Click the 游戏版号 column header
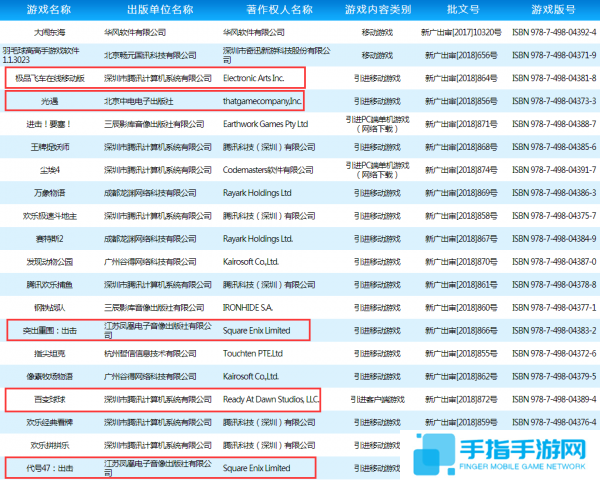 point(553,9)
